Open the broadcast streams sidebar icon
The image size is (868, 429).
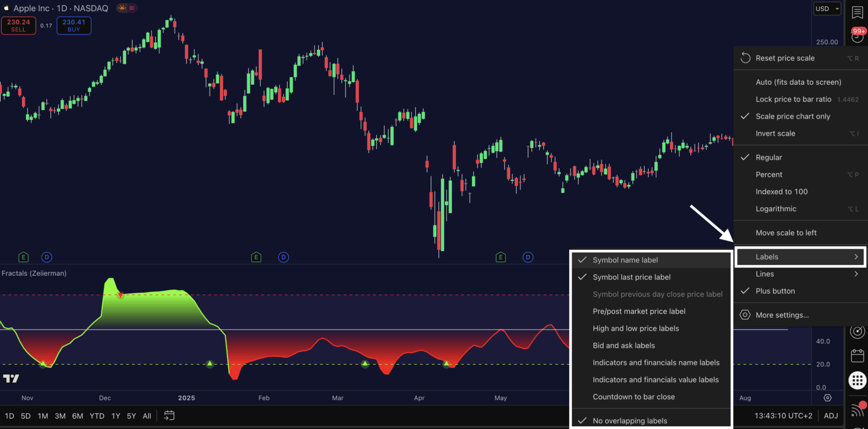click(857, 409)
